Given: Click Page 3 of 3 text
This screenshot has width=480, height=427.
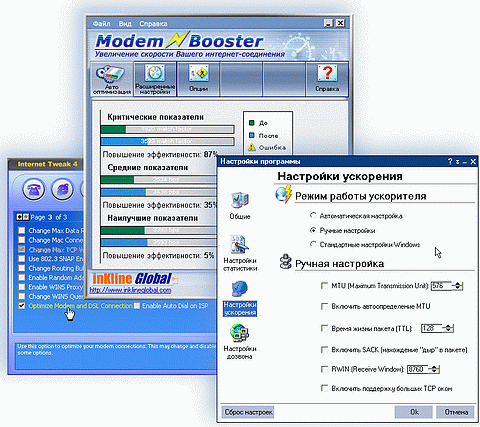Looking at the screenshot, I should [x=49, y=217].
